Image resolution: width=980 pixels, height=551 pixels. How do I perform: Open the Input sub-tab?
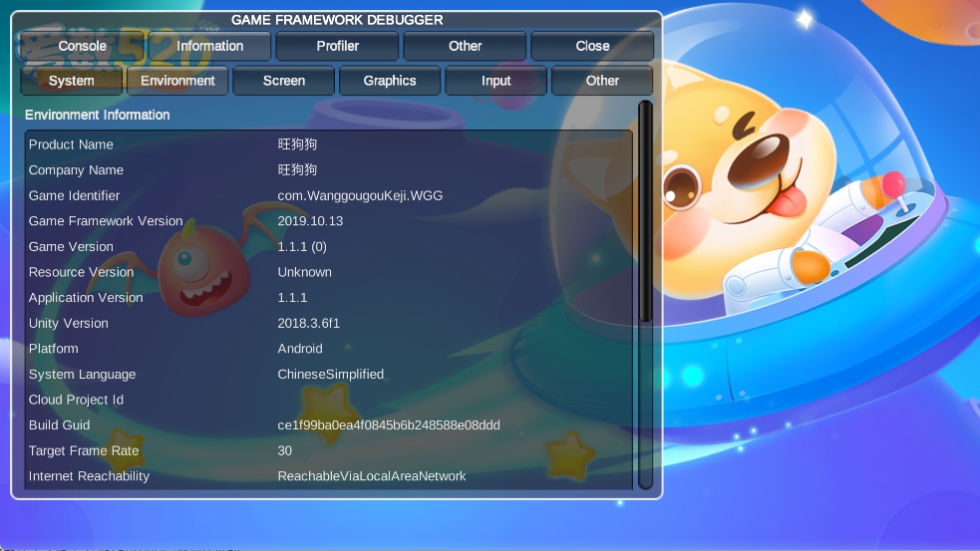coord(496,81)
